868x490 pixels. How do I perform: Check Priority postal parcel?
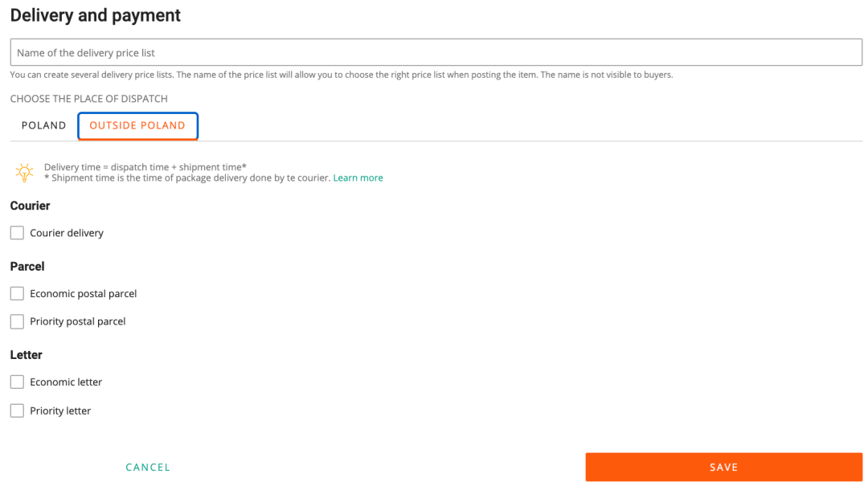17,321
